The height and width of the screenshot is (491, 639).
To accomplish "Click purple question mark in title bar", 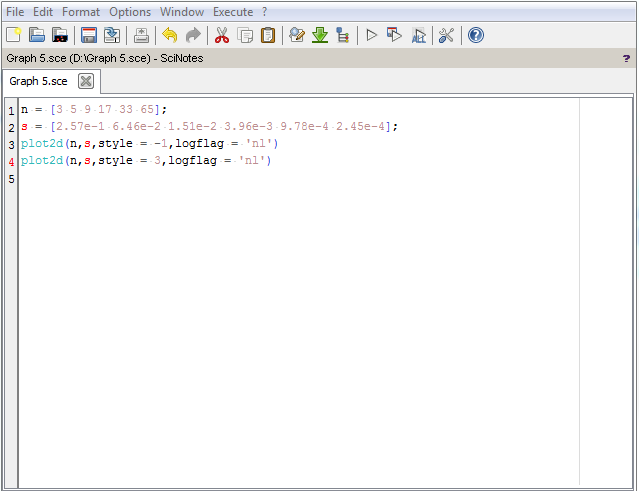I will point(626,59).
